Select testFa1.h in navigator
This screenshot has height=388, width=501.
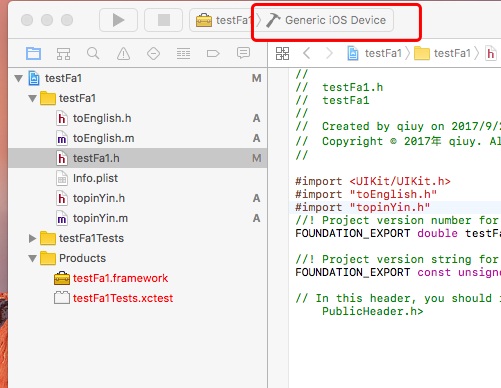137,158
